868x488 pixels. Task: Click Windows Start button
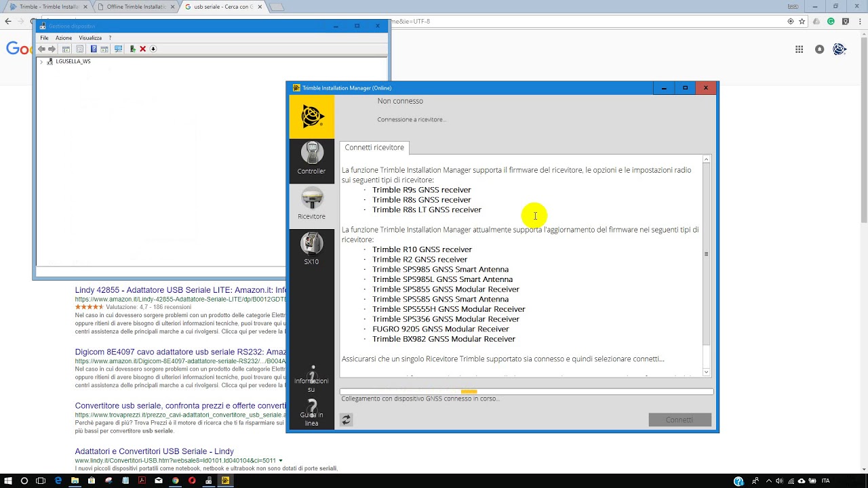tap(8, 481)
